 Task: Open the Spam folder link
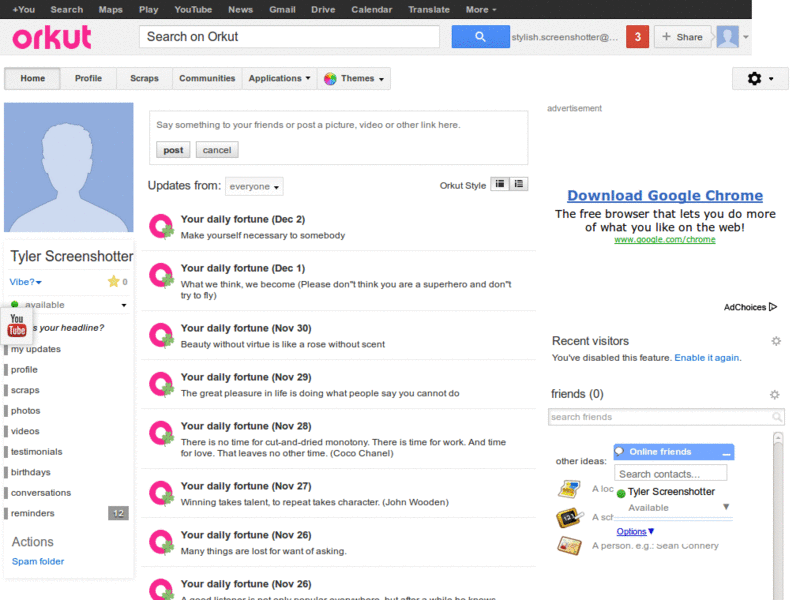pos(38,561)
